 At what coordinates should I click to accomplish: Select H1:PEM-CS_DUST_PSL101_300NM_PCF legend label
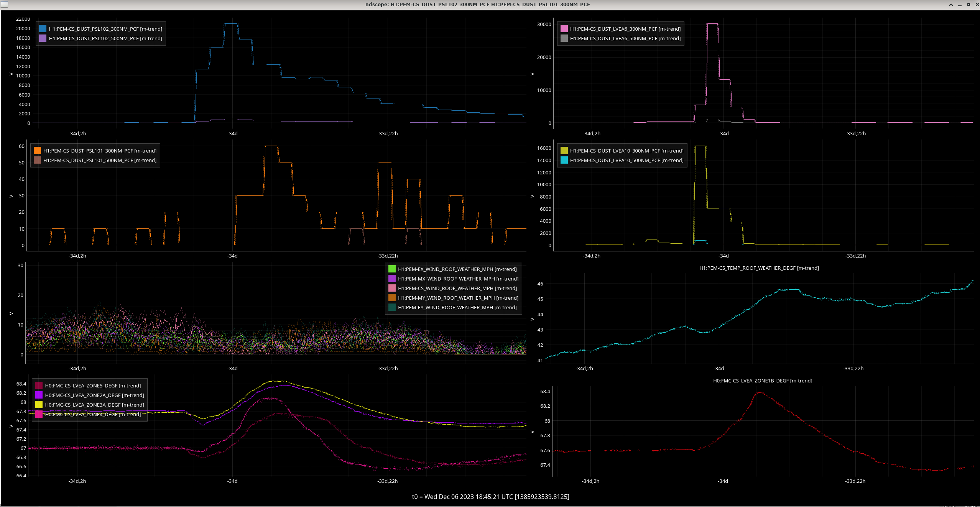pos(100,151)
